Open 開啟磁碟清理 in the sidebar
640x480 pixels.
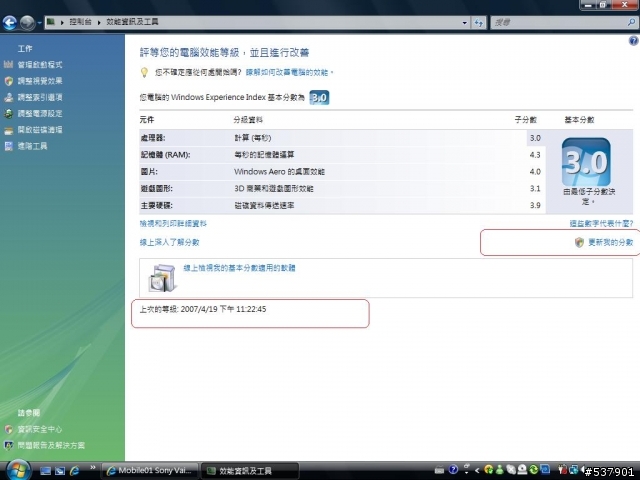pyautogui.click(x=40, y=130)
